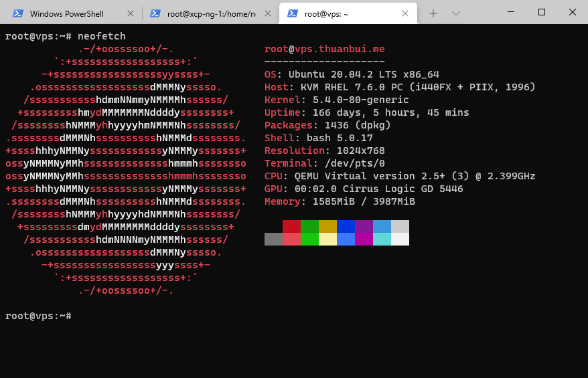Click the Kernel 5.4.0-80-generic value
588x378 pixels.
(x=361, y=100)
